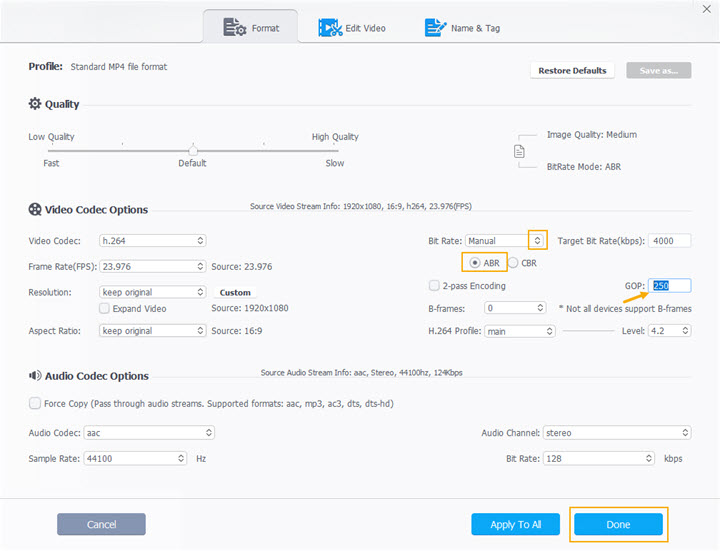Image resolution: width=720 pixels, height=551 pixels.
Task: Open the Name & Tag tab
Action: tap(462, 28)
